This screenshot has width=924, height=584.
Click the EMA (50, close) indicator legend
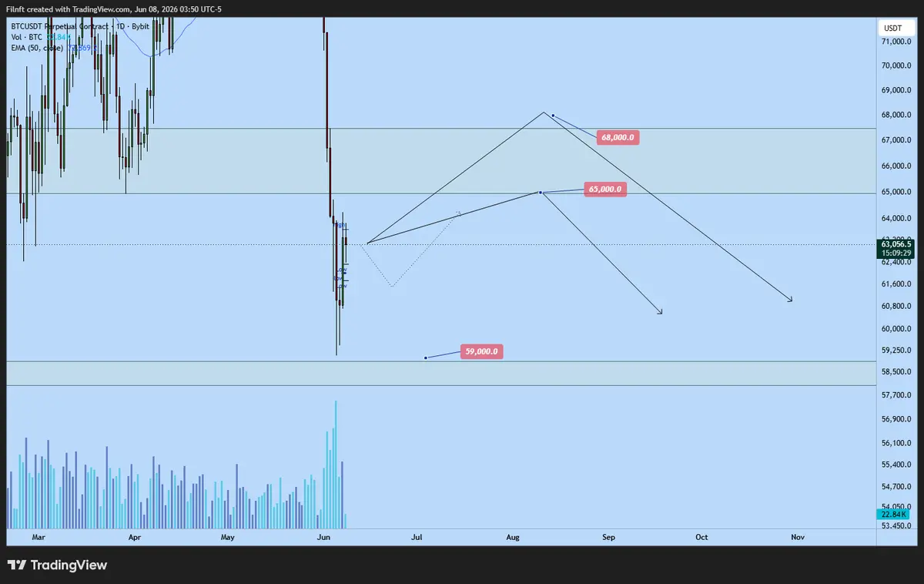(52, 47)
